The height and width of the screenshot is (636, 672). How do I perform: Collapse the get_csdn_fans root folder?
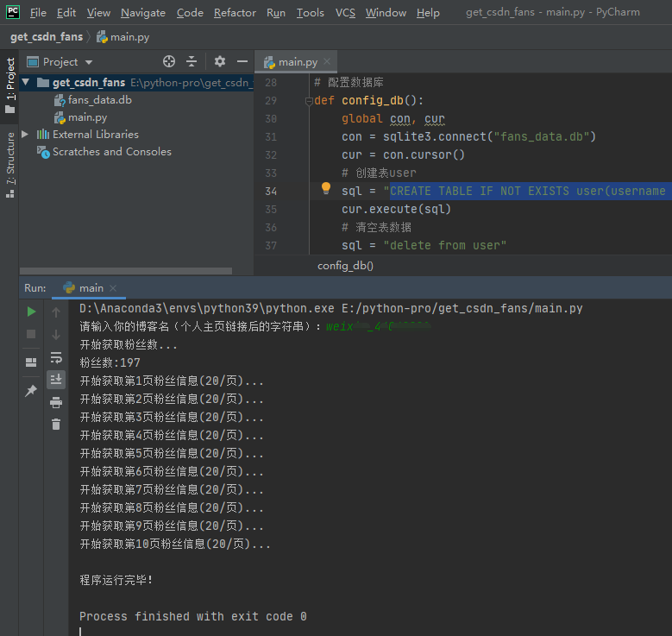(x=26, y=82)
